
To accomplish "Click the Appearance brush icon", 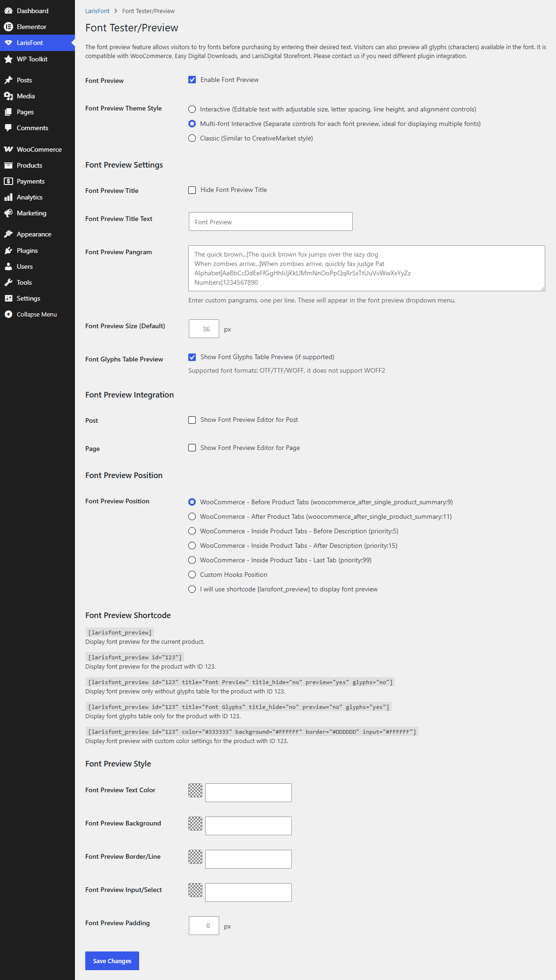I will (x=8, y=234).
